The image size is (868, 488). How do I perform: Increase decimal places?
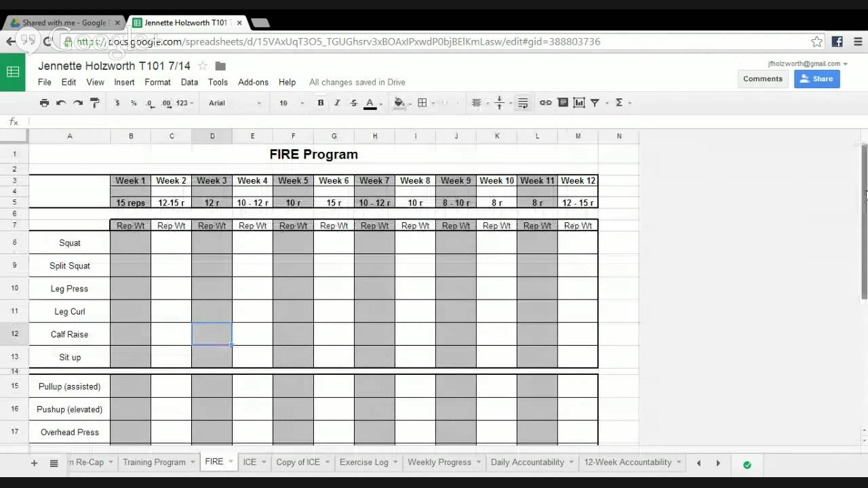pyautogui.click(x=166, y=103)
